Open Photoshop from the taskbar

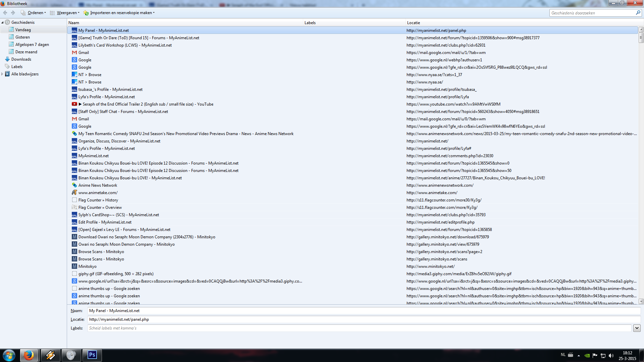pos(92,355)
